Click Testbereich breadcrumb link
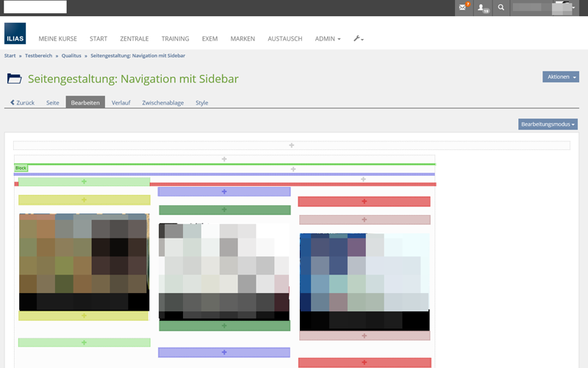The height and width of the screenshot is (368, 588). (x=39, y=55)
